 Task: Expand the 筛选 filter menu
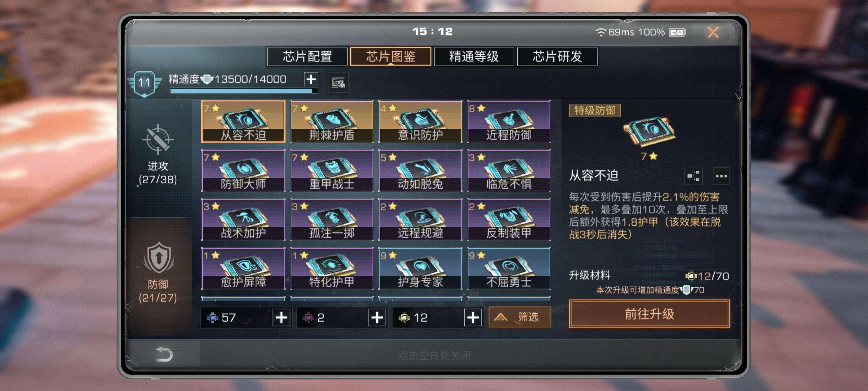(520, 317)
